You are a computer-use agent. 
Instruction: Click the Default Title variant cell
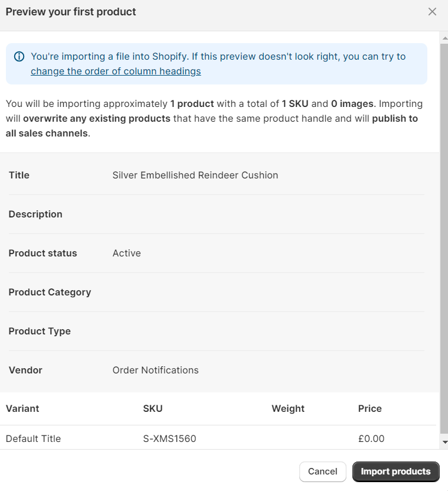click(33, 438)
